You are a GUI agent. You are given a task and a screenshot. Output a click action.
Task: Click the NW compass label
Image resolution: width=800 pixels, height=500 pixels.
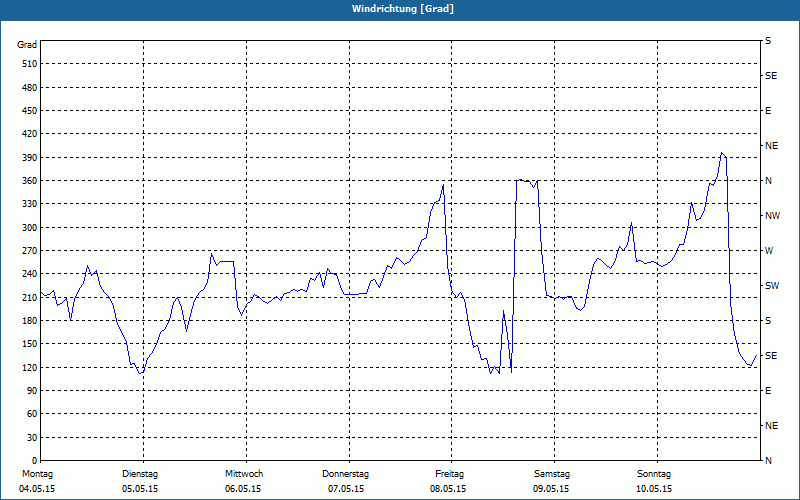click(x=773, y=216)
